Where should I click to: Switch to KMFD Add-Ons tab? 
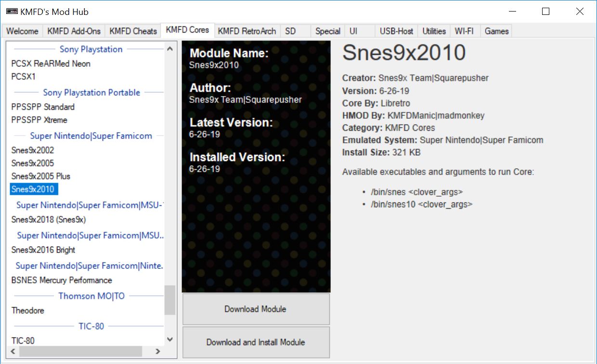[x=74, y=31]
